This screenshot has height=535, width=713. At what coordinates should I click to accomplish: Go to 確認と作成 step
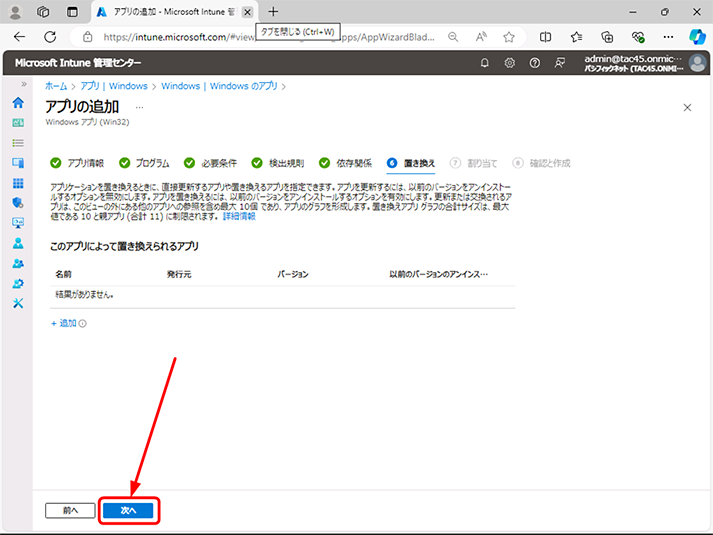click(541, 163)
